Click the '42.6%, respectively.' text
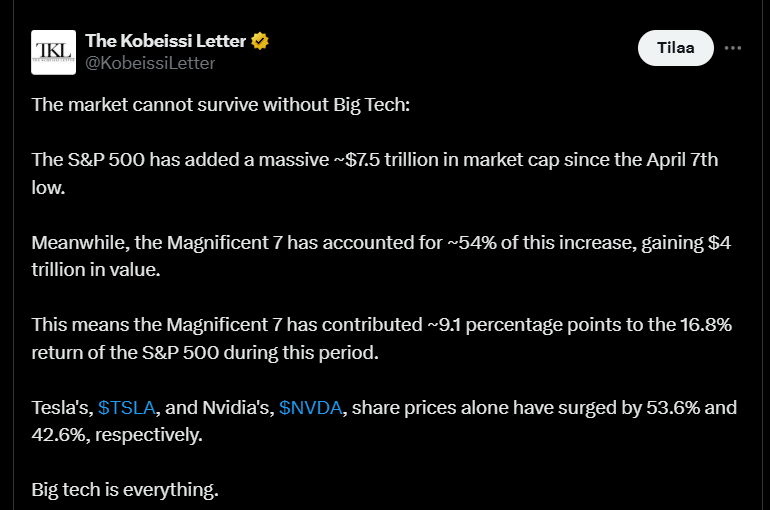Image resolution: width=770 pixels, height=510 pixels. tap(117, 435)
